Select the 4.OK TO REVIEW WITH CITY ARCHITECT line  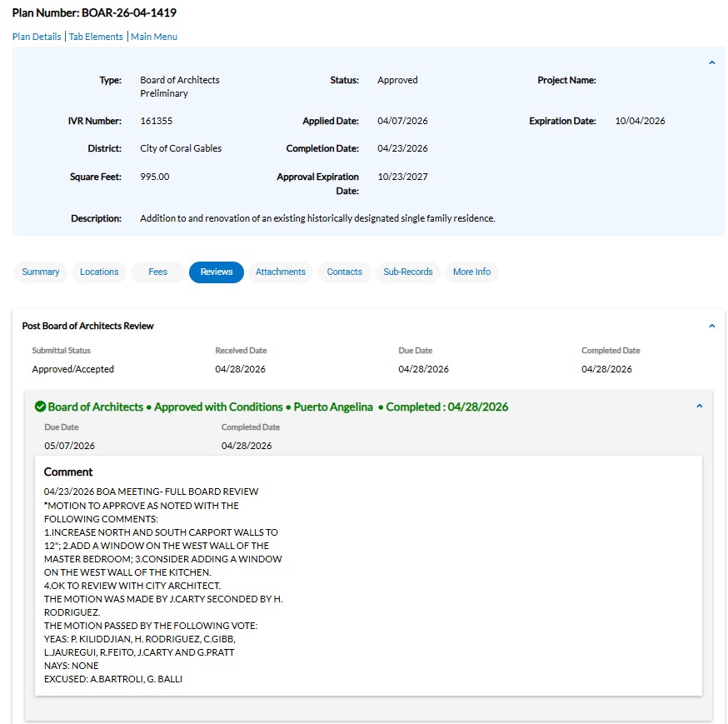tap(132, 586)
